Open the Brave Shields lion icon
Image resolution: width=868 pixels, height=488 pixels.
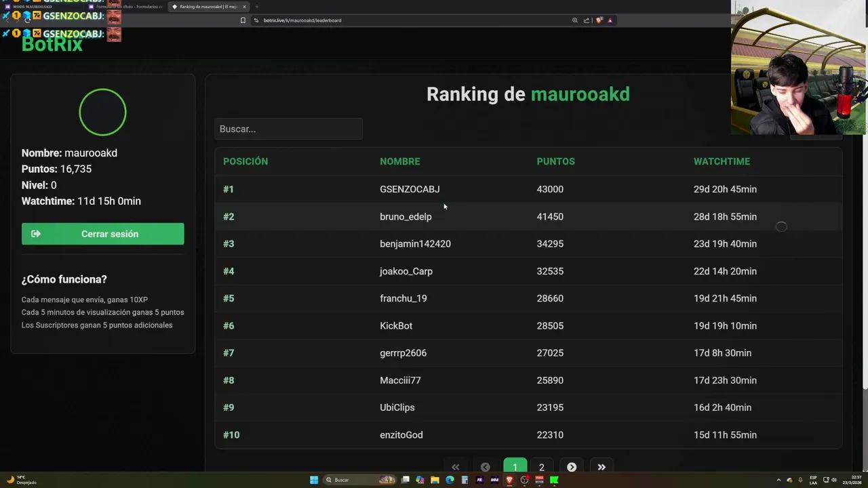(x=599, y=20)
